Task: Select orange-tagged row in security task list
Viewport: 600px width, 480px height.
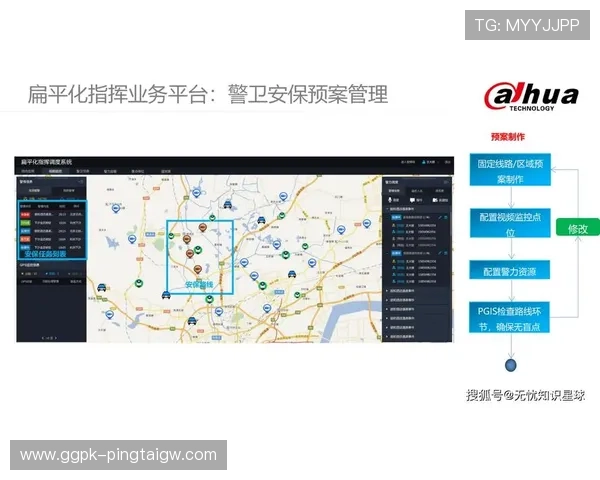Action: pos(51,239)
